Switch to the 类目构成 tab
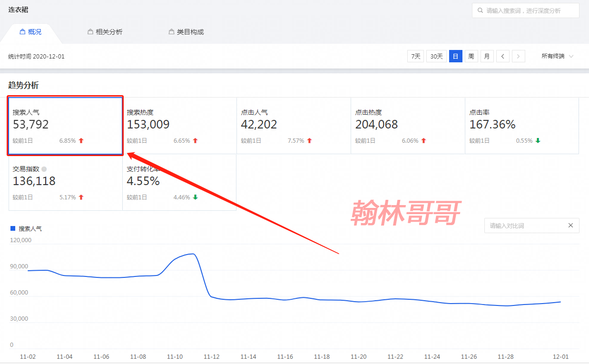 pos(186,32)
